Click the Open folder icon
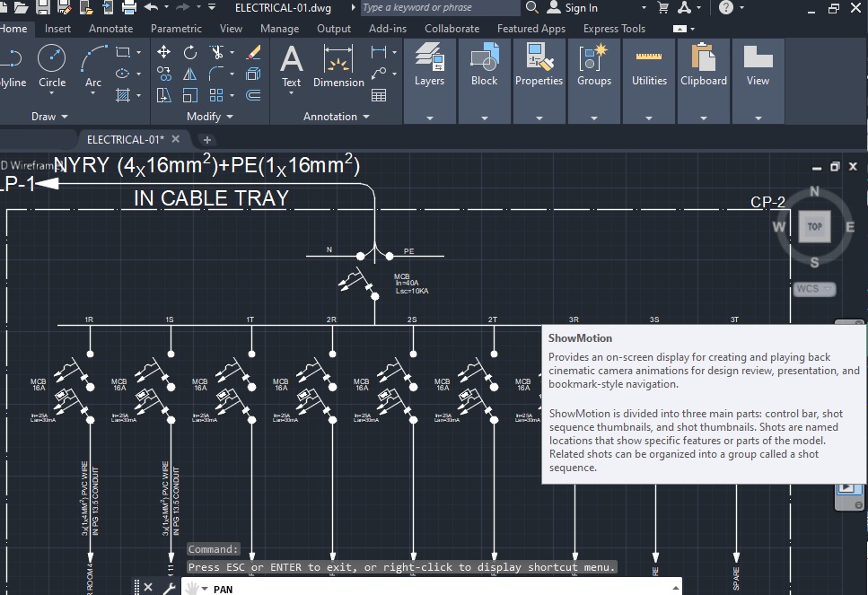Screen dimensions: 868x595 tap(22, 8)
